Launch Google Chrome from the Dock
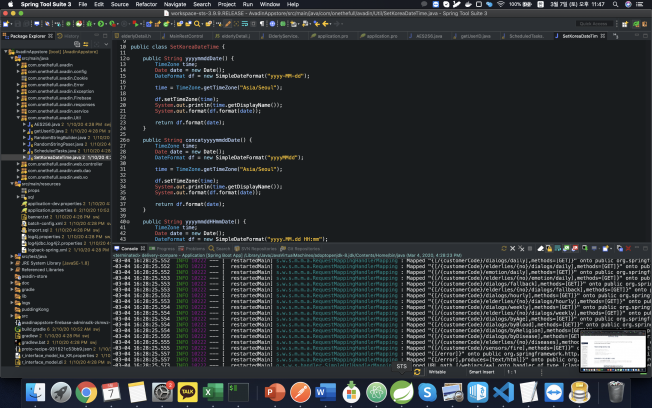The width and height of the screenshot is (652, 408). 86,391
